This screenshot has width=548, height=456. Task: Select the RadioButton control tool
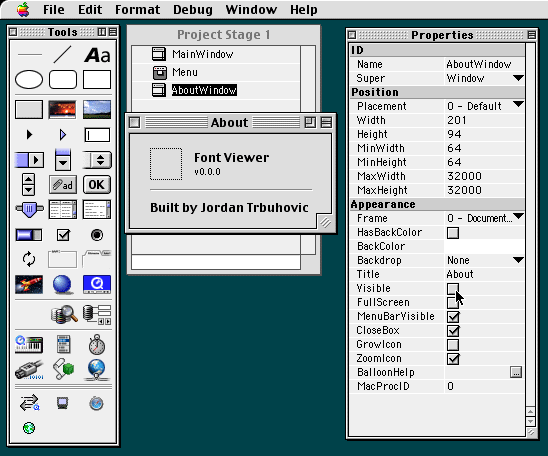pos(97,235)
